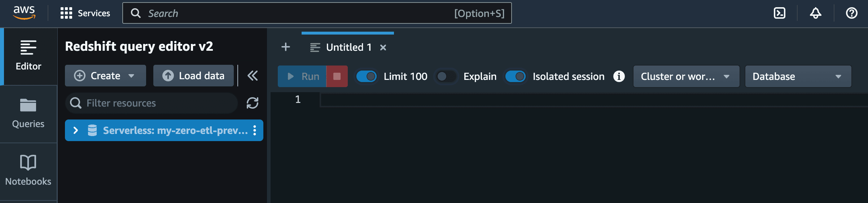Stop the running query with red button
Image resolution: width=868 pixels, height=203 pixels.
(337, 76)
